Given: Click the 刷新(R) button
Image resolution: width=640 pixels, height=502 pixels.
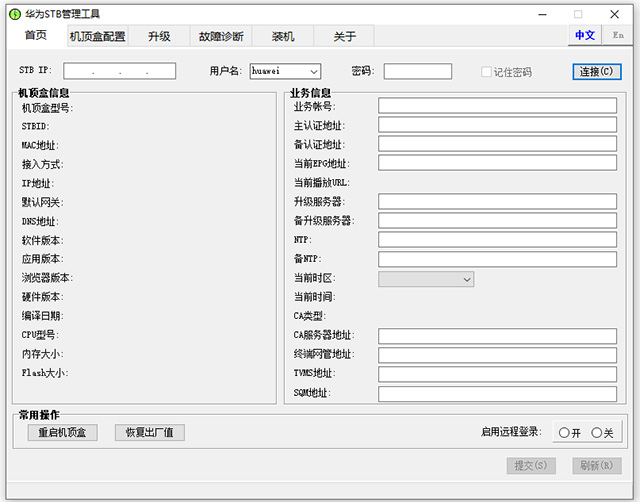Looking at the screenshot, I should (x=597, y=465).
